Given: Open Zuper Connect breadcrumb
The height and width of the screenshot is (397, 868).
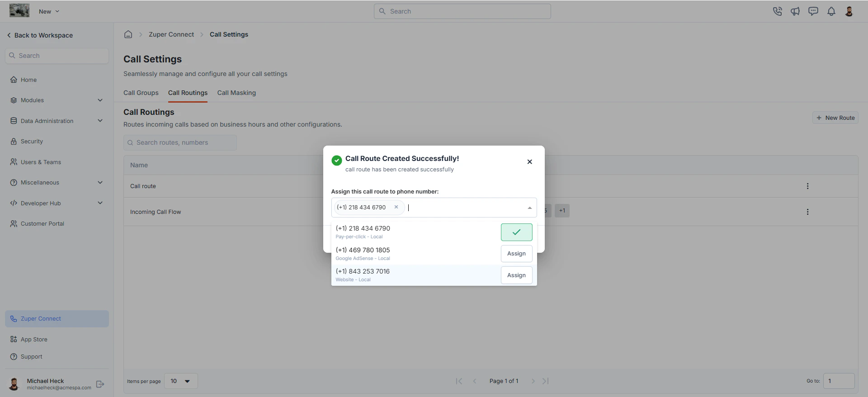Looking at the screenshot, I should coord(171,34).
